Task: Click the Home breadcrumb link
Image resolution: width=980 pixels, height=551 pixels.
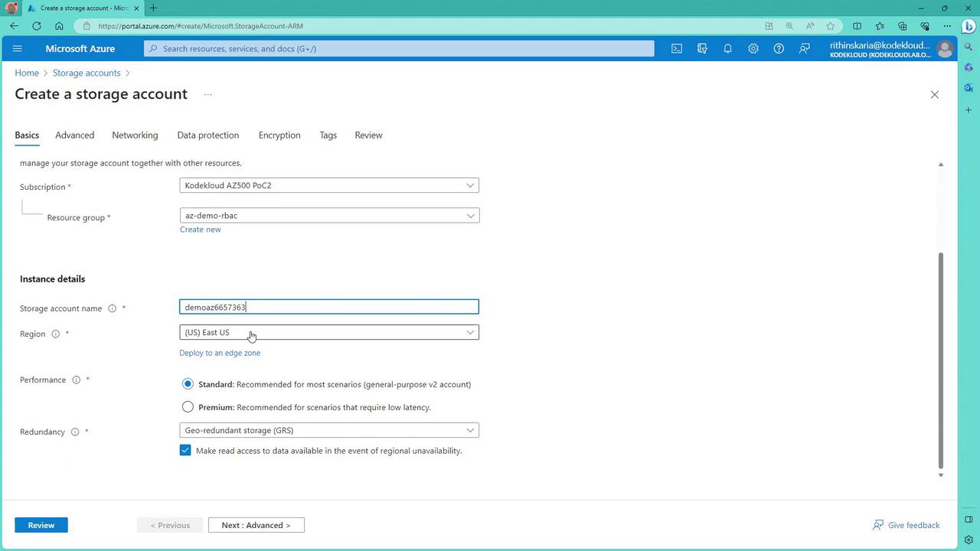Action: click(x=27, y=73)
